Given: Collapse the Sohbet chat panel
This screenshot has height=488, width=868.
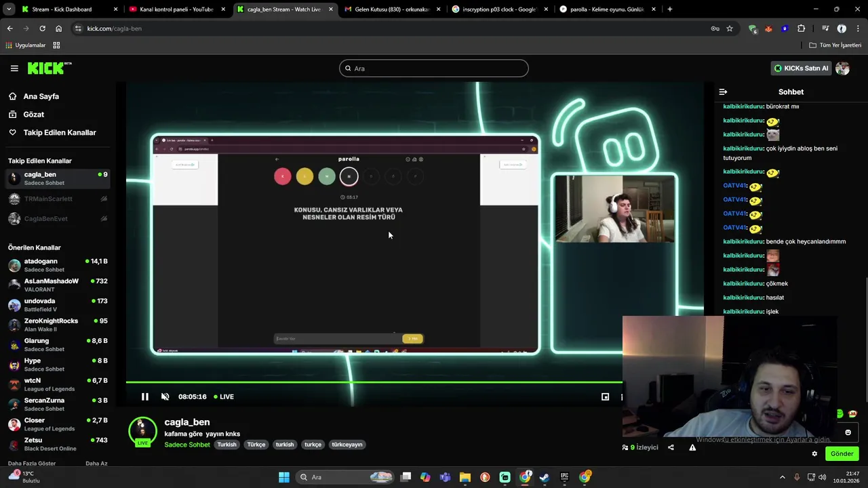Looking at the screenshot, I should pyautogui.click(x=723, y=91).
